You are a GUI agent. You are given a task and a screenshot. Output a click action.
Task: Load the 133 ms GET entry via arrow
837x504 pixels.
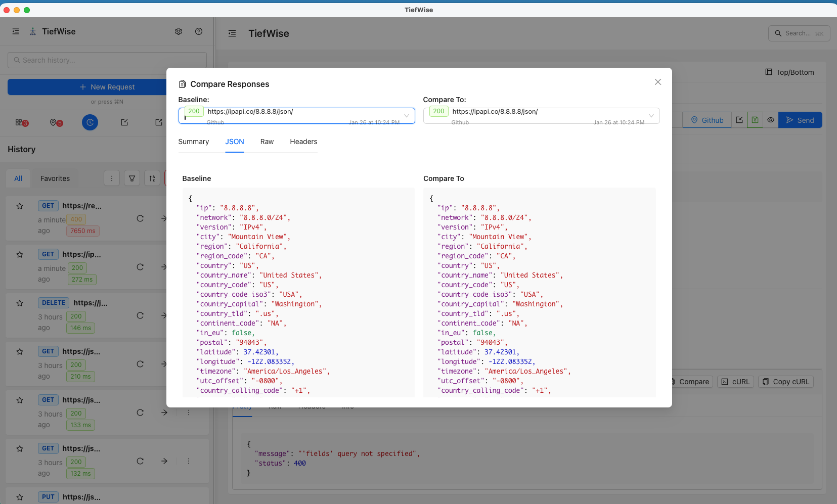click(164, 413)
